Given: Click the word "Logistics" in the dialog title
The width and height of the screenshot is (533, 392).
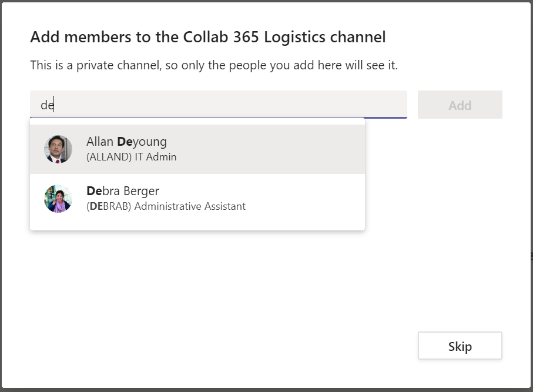Looking at the screenshot, I should (295, 38).
